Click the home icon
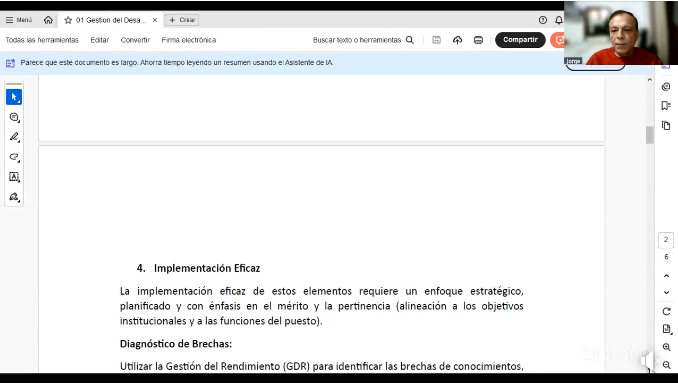678x388 pixels. [x=48, y=20]
